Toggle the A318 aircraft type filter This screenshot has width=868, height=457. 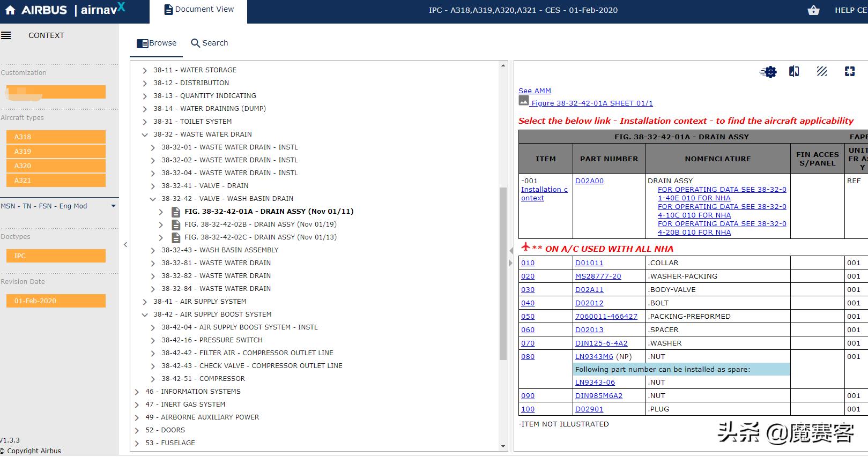[56, 137]
